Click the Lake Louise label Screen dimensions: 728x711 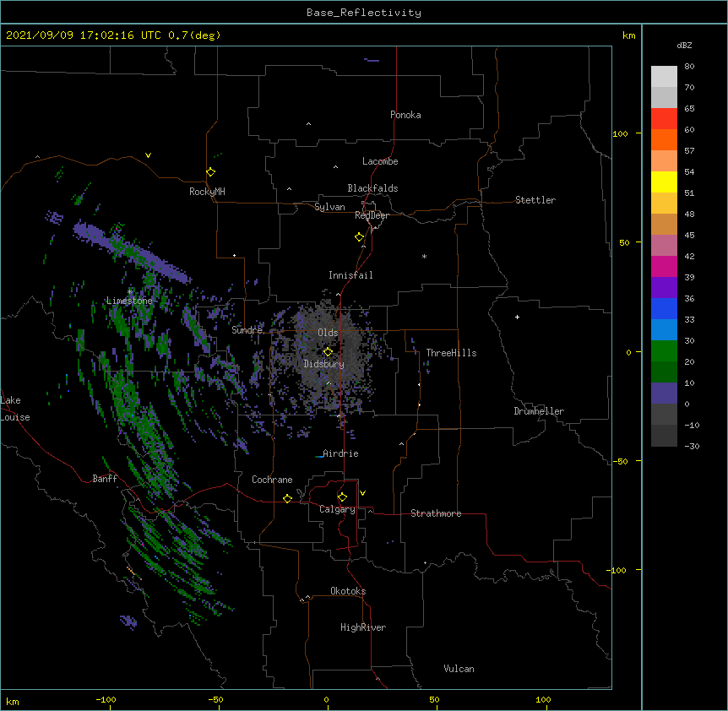point(15,409)
